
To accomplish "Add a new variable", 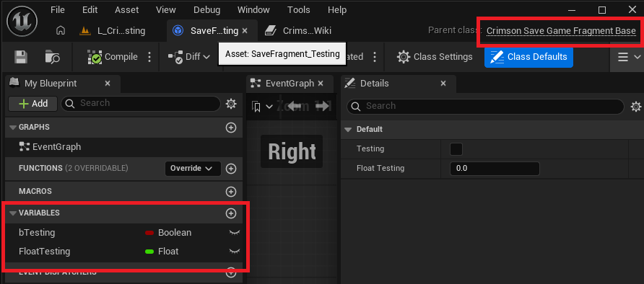I will (231, 213).
